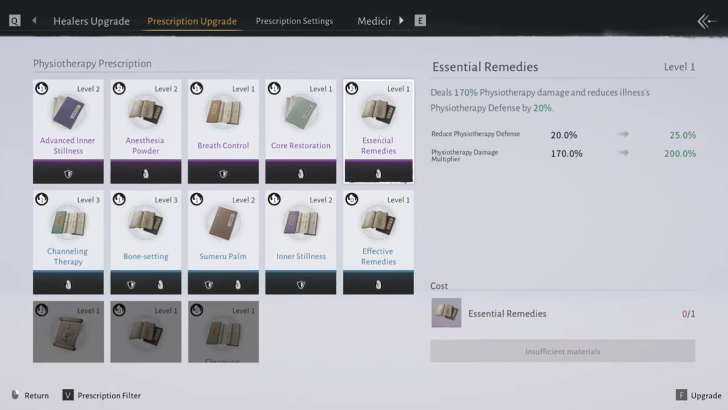This screenshot has height=410, width=728.
Task: Click shield icon under Bone-setting card
Action: (131, 285)
